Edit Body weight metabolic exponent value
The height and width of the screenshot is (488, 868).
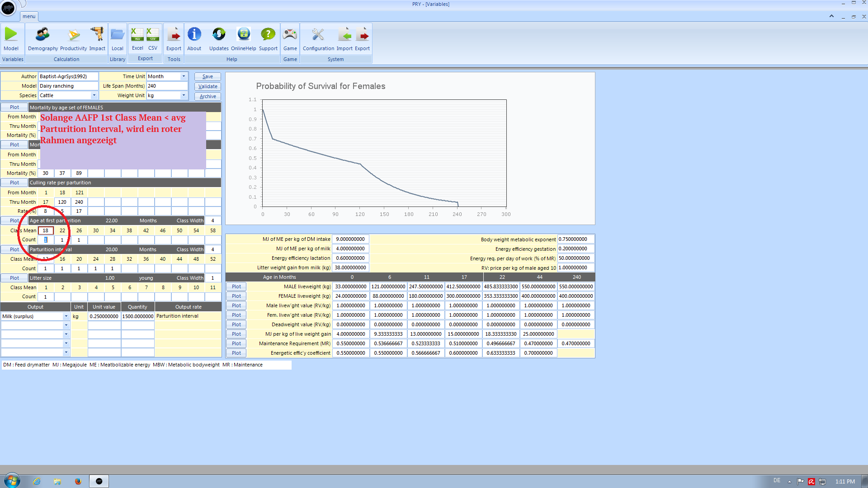point(576,239)
